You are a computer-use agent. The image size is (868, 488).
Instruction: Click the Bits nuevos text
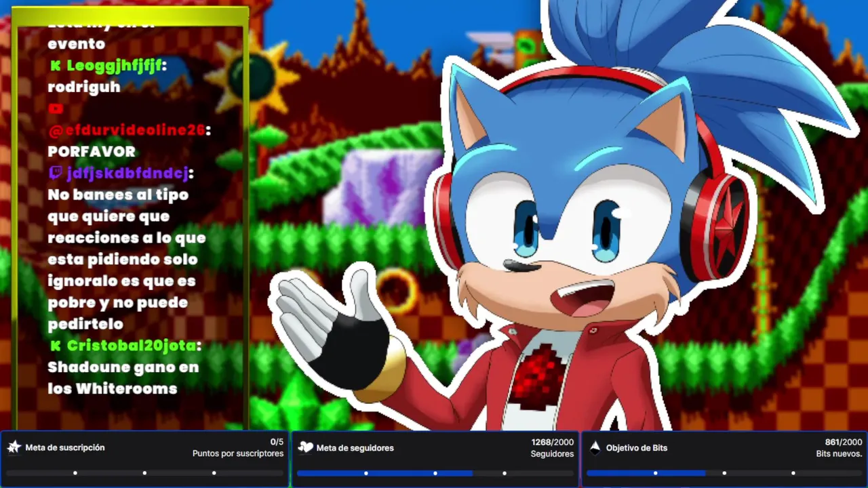tap(840, 453)
